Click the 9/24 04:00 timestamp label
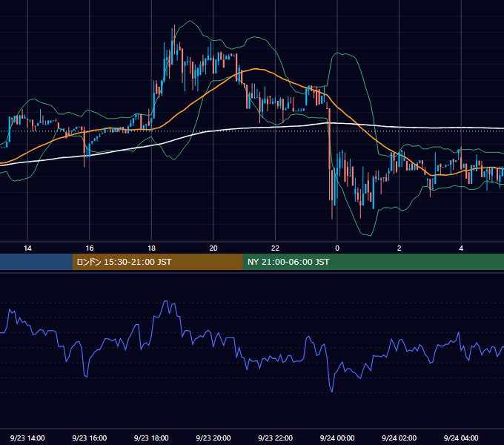Viewport: 504px width, 445px height. [x=461, y=438]
